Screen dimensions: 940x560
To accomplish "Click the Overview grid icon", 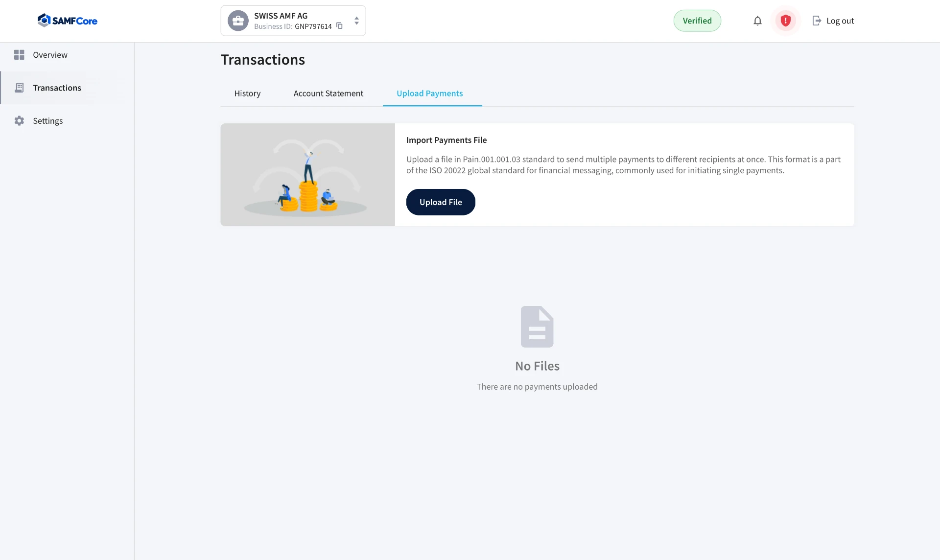I will tap(19, 55).
